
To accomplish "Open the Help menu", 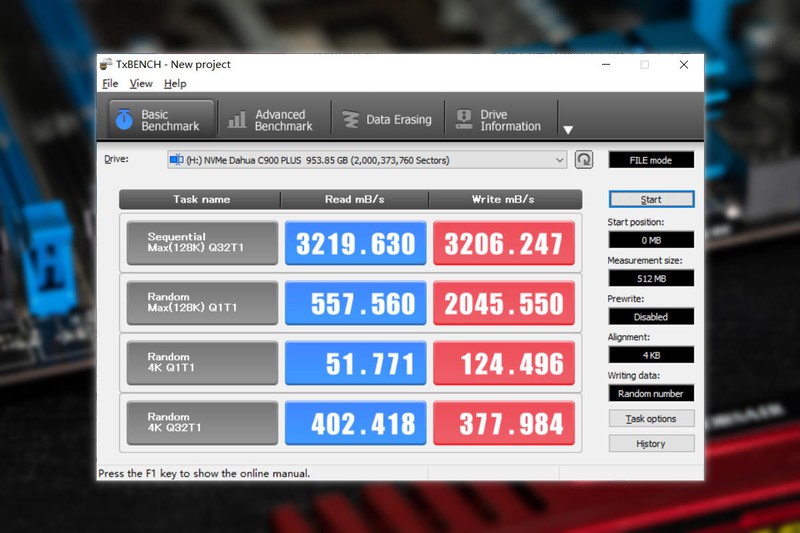I will click(175, 84).
